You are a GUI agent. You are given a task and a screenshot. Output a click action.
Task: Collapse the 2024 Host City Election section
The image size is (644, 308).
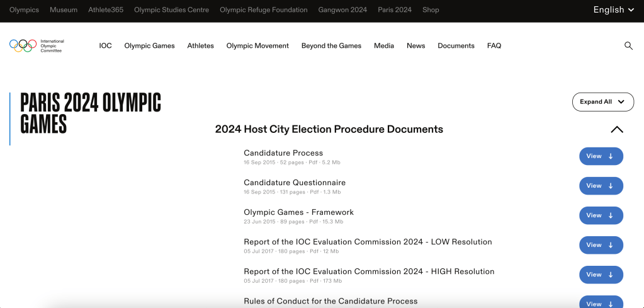coord(616,130)
